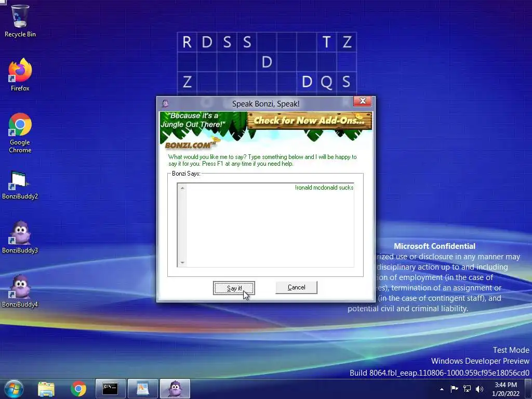Switch to the WordPad document taskbar button
Screen dimensions: 532x399
[143, 389]
